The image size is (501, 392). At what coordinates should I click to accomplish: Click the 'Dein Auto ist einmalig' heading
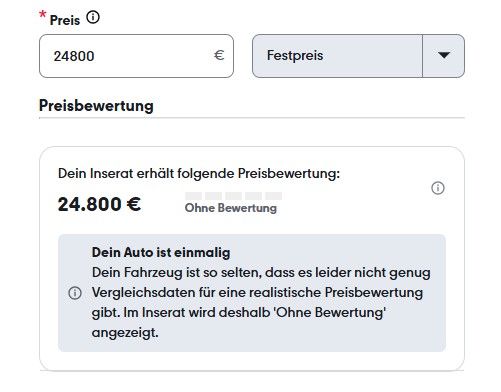[161, 252]
